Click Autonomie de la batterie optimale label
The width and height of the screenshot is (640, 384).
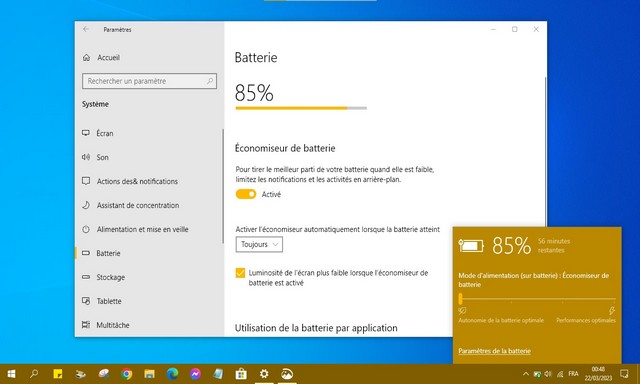pos(501,320)
